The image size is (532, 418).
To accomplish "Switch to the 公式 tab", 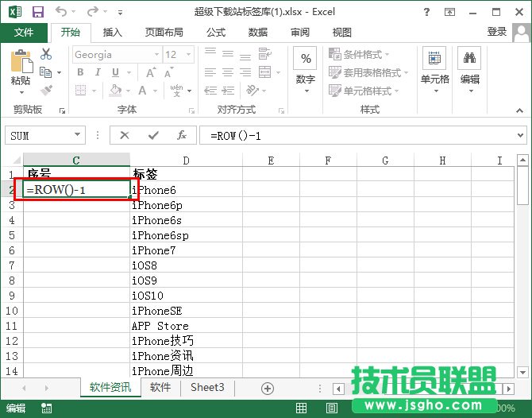I will click(x=216, y=33).
